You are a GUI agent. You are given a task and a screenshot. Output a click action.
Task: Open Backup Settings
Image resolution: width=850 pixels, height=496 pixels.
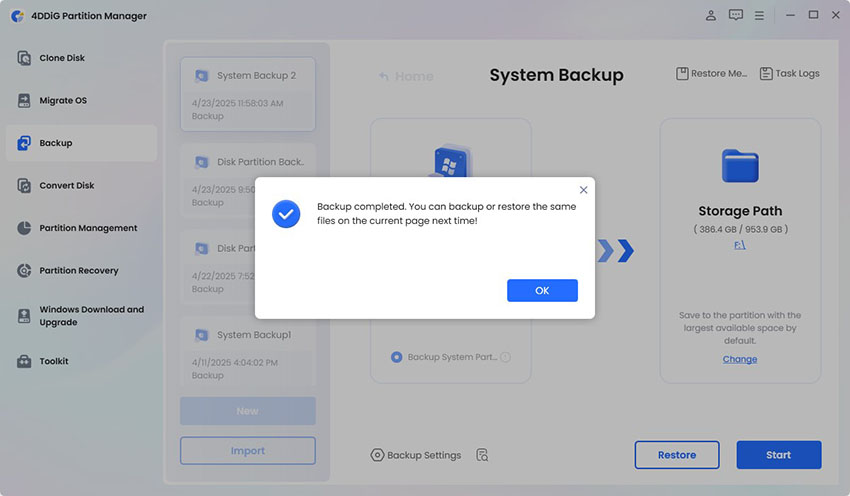pos(416,455)
